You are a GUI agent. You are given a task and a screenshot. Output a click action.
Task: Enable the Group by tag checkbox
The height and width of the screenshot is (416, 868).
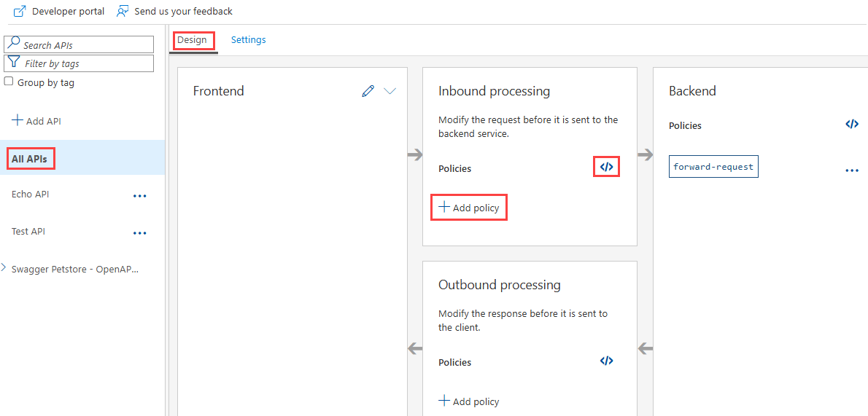(9, 82)
